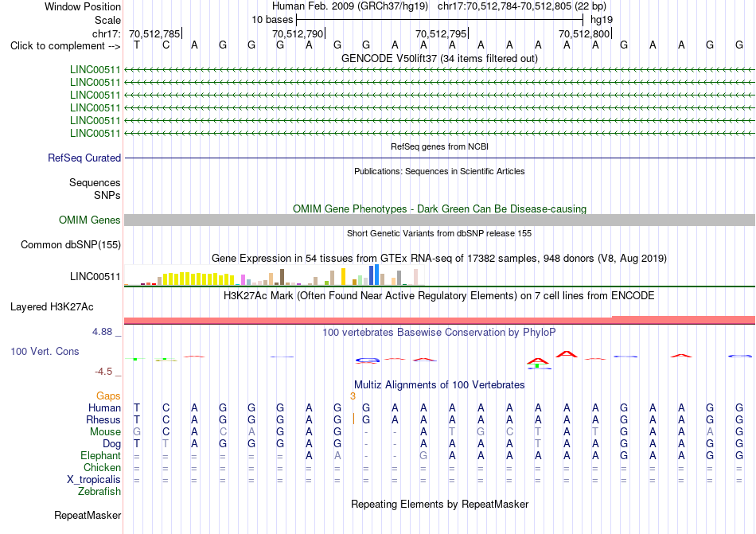Viewport: 756px width, 534px height.
Task: Open the "OMIM Gene Phenotypes" track title
Action: 439,209
